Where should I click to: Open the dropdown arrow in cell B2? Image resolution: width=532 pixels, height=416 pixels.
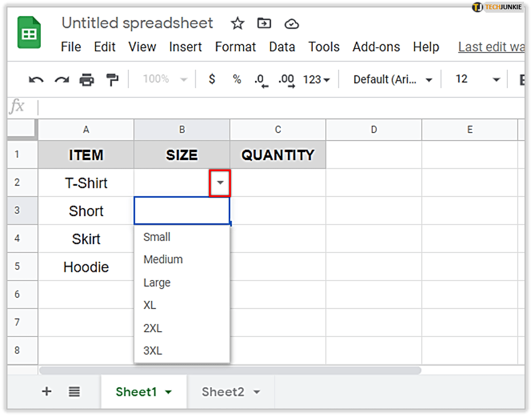pos(221,183)
